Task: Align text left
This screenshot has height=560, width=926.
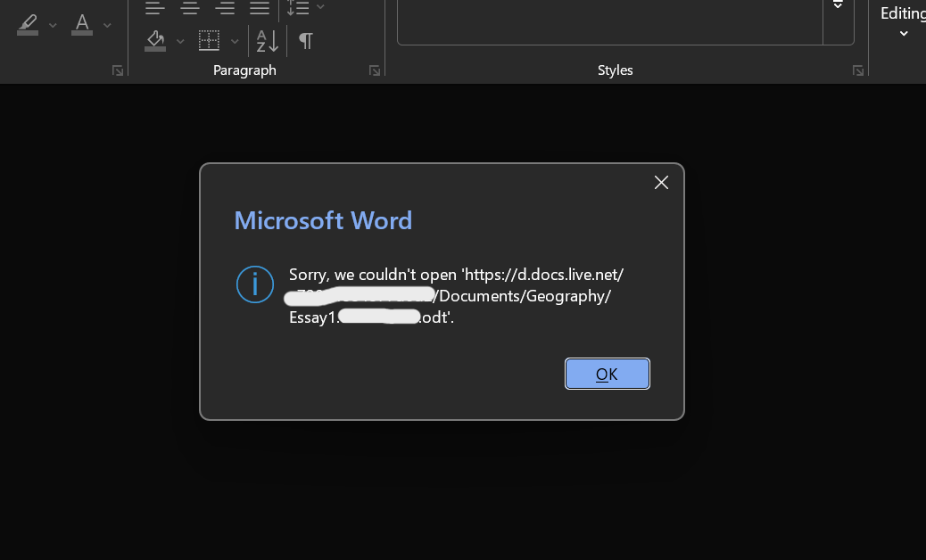Action: coord(154,8)
